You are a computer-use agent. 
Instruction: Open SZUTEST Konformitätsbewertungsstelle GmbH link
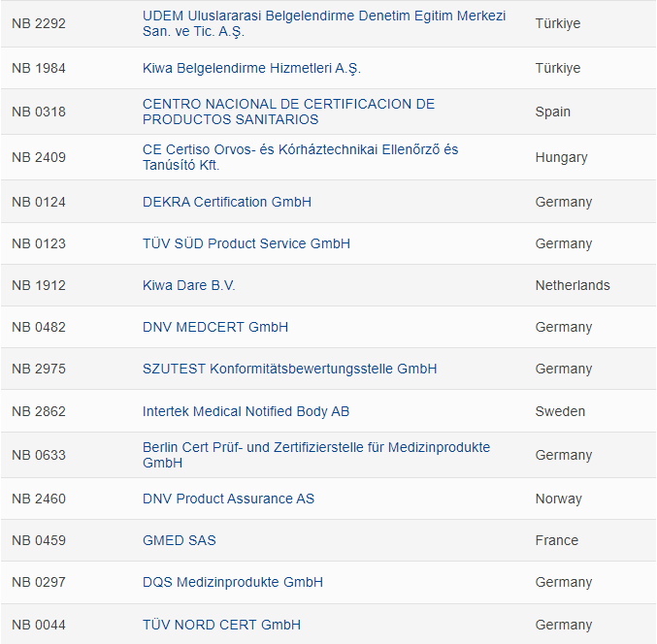(x=289, y=369)
